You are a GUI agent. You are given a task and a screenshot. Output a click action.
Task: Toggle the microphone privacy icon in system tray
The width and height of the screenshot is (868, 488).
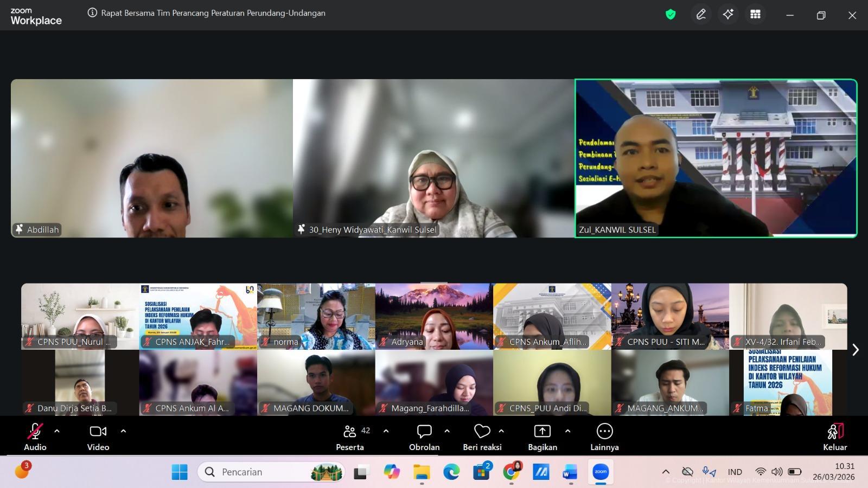(705, 472)
